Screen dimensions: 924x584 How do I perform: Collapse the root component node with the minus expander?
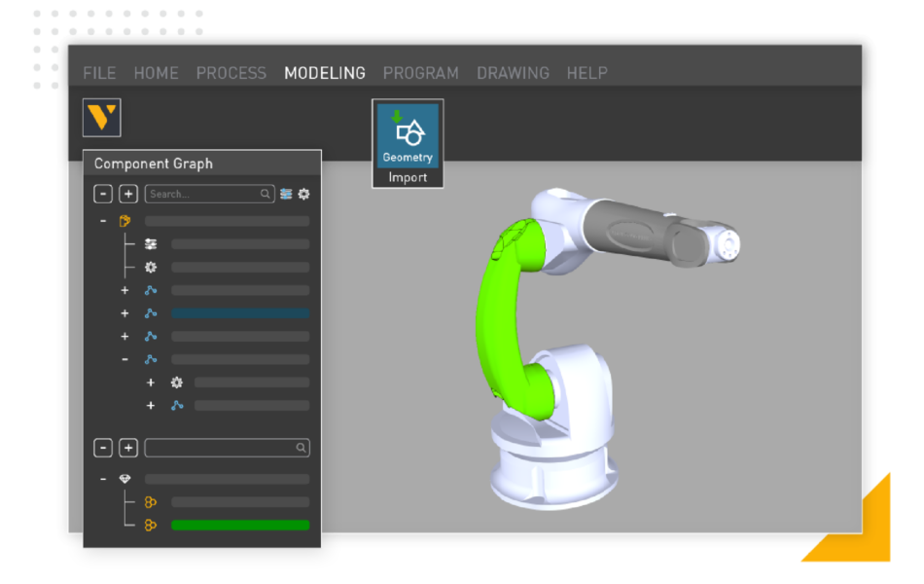coord(101,221)
